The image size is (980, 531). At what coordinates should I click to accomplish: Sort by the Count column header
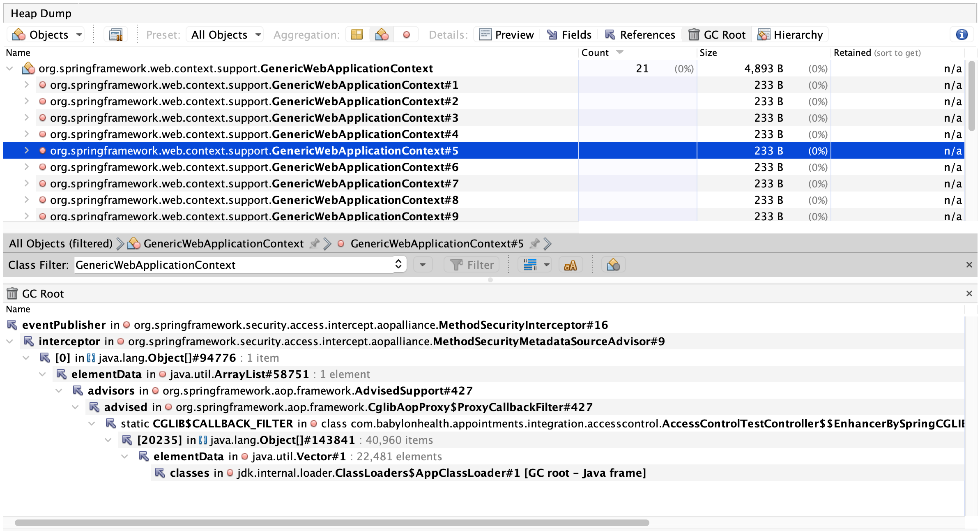pos(637,53)
